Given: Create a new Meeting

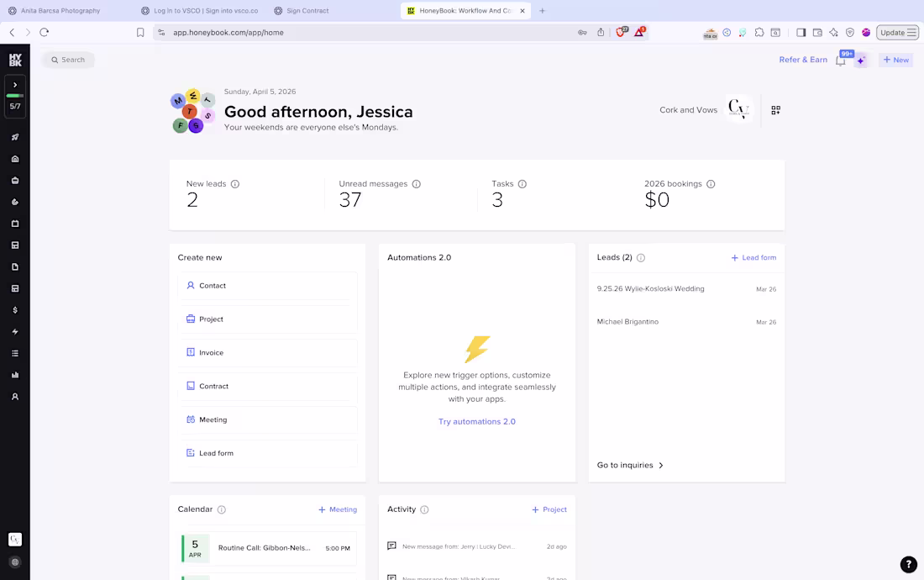Looking at the screenshot, I should point(267,419).
